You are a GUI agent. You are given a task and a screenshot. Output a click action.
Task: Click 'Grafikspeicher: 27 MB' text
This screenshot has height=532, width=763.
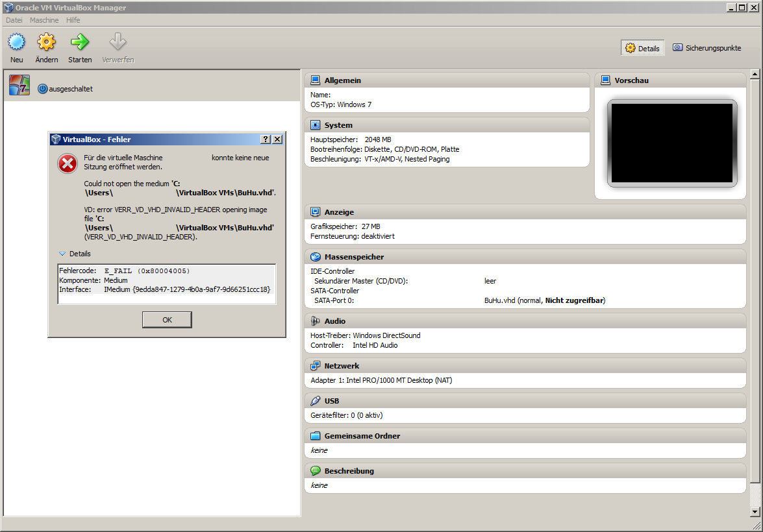[345, 226]
